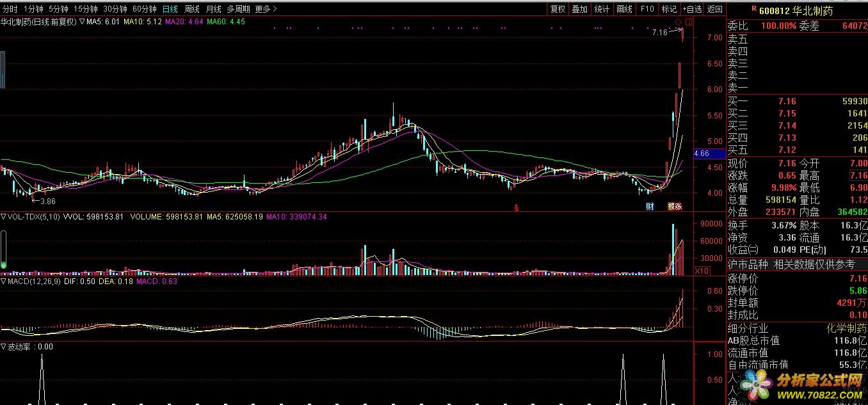The image size is (868, 405).
Task: Click the 委比 100.00% value
Action: click(x=779, y=26)
